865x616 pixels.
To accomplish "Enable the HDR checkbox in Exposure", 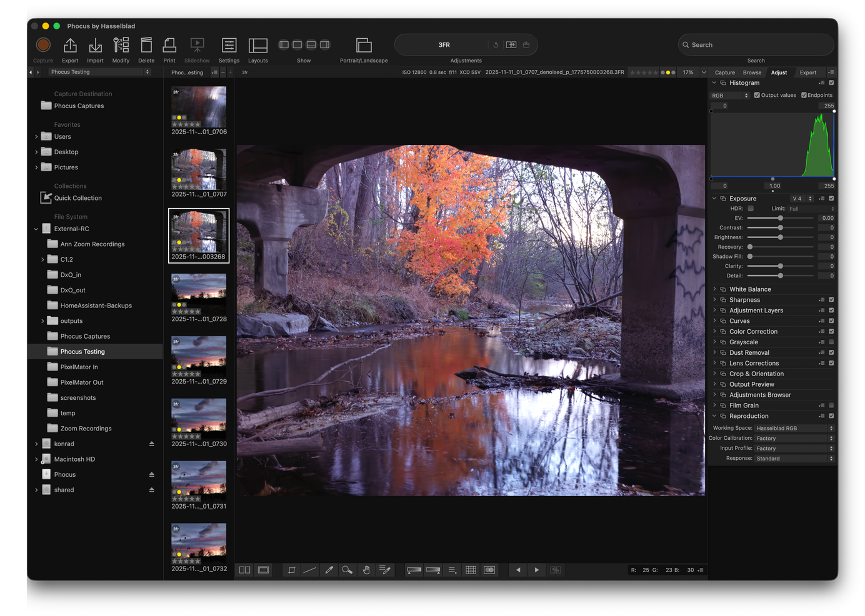I will pos(751,209).
